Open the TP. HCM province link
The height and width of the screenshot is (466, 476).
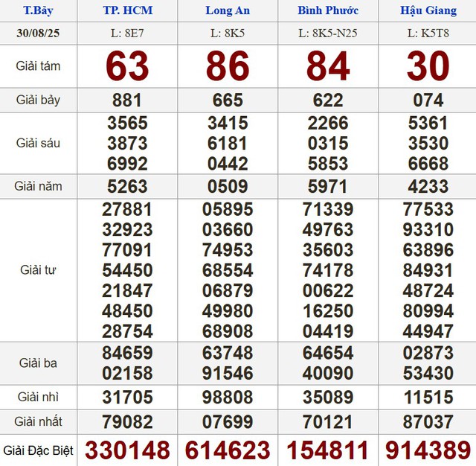127,10
